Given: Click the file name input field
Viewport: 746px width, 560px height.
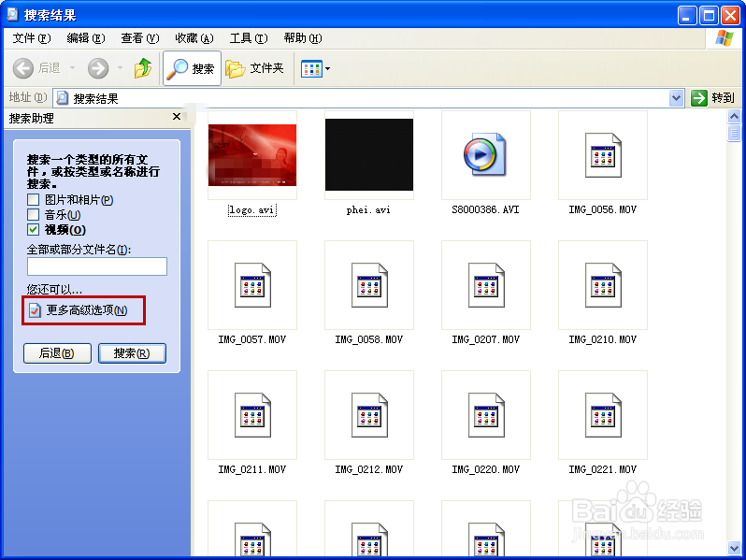Looking at the screenshot, I should (97, 266).
